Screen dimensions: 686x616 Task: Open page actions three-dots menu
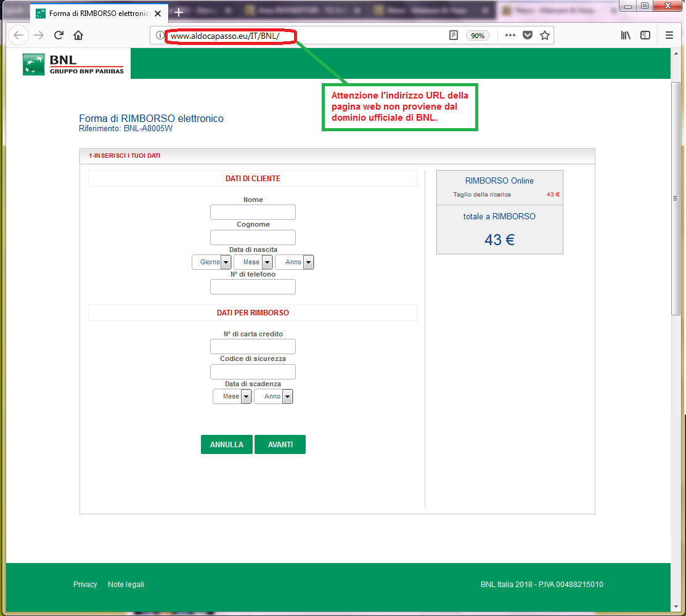coord(510,35)
